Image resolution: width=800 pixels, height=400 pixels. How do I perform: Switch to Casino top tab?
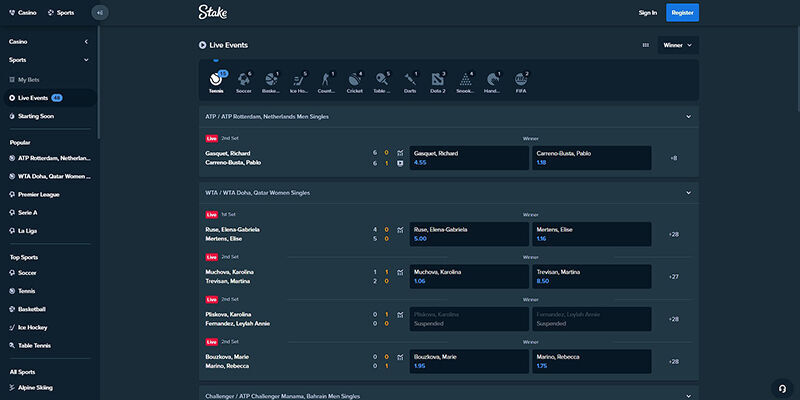coord(23,13)
